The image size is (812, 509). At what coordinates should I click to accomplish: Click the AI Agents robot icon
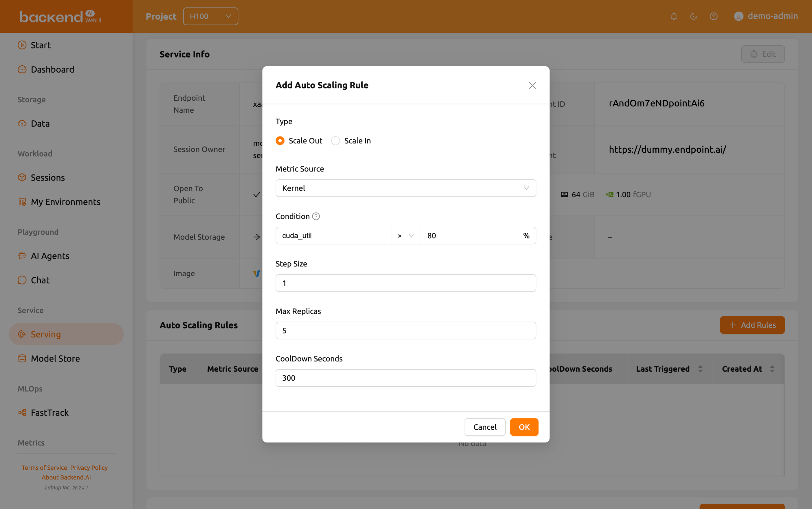22,256
